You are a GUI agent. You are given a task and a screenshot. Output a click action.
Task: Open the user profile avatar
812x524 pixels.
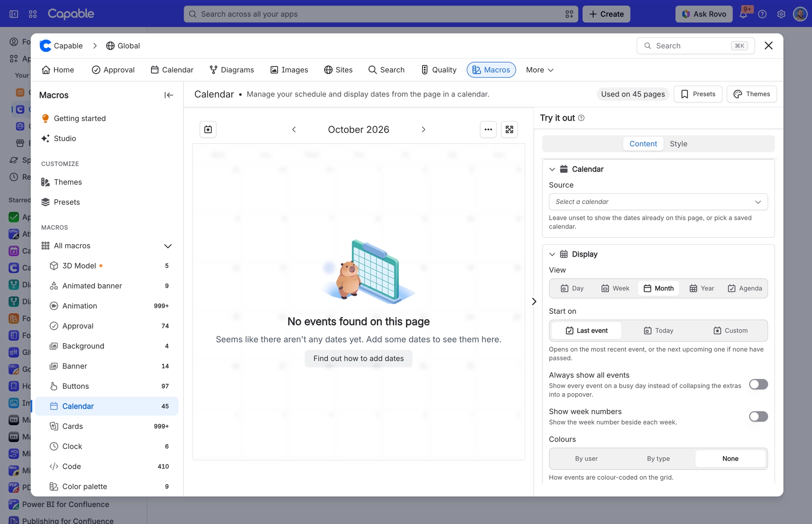tap(800, 14)
